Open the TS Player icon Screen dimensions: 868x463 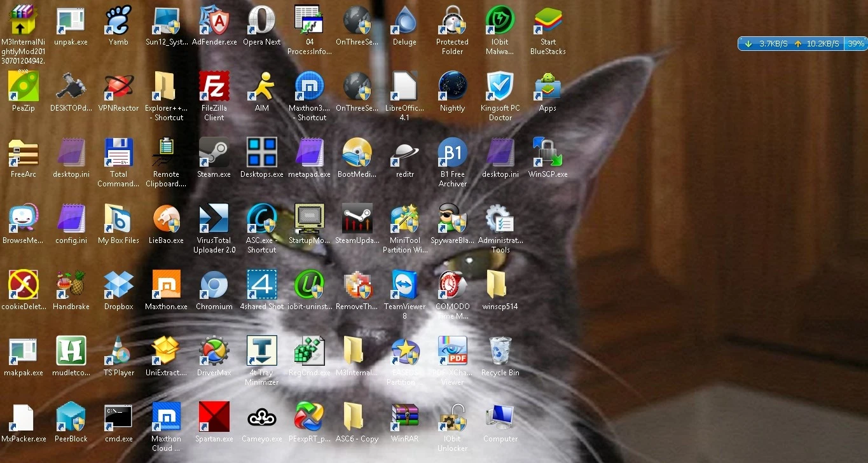(x=119, y=350)
